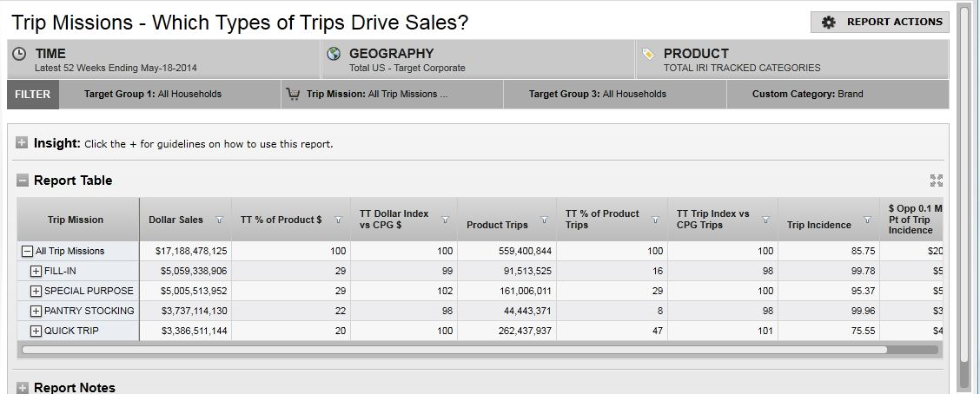The height and width of the screenshot is (394, 980).
Task: Collapse the All Trip Missions row
Action: pyautogui.click(x=27, y=252)
